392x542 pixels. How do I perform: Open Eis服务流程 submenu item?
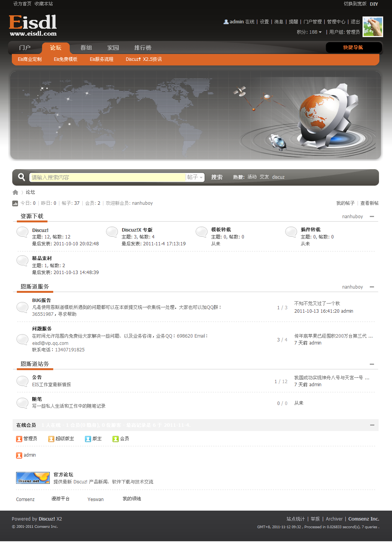(x=101, y=59)
